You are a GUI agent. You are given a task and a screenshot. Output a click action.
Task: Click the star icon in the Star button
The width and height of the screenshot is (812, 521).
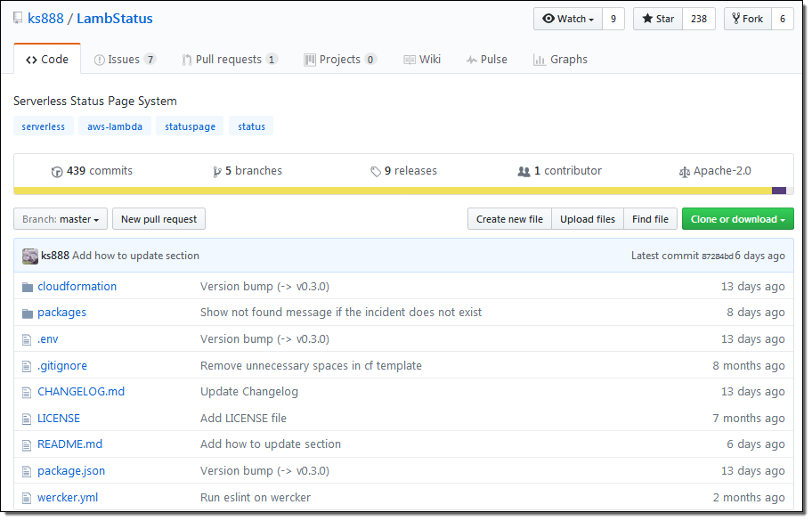click(x=647, y=19)
